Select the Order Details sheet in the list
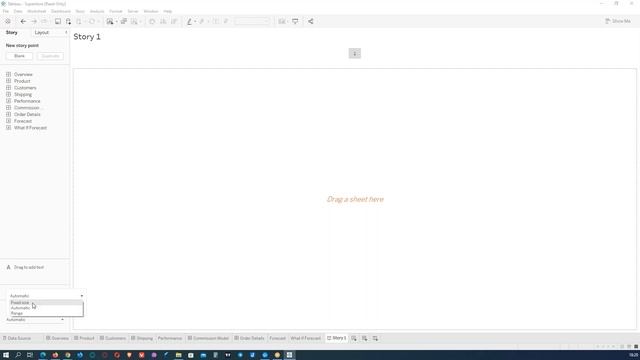The width and height of the screenshot is (640, 360). click(27, 114)
